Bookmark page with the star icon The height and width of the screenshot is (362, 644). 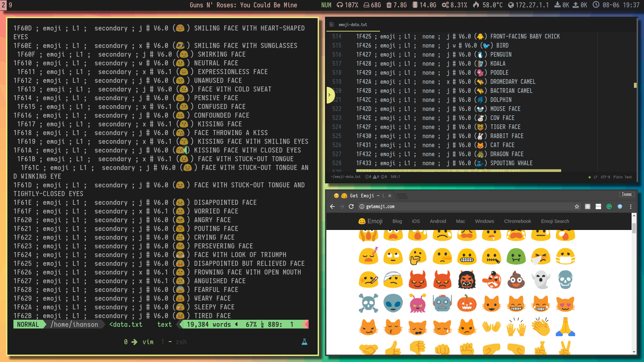pyautogui.click(x=577, y=206)
